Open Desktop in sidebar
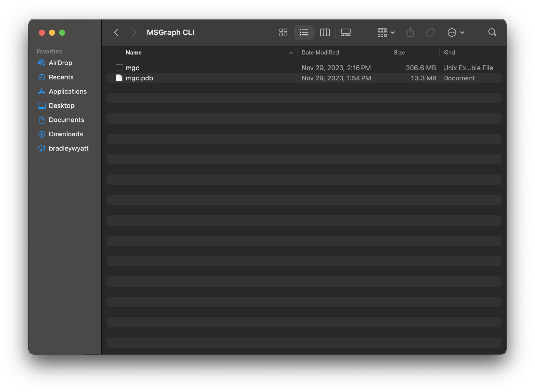535x392 pixels. (62, 105)
